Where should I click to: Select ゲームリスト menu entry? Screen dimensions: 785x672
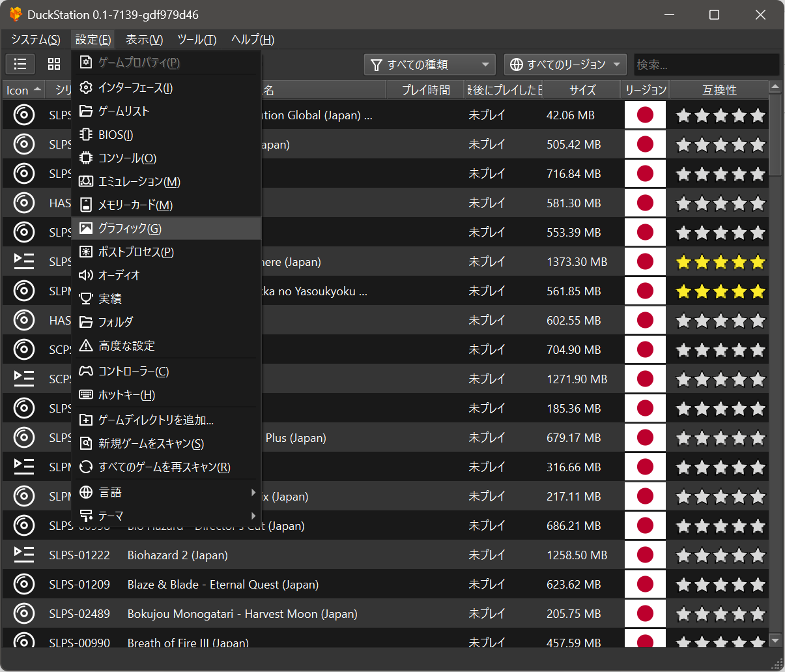click(x=167, y=111)
